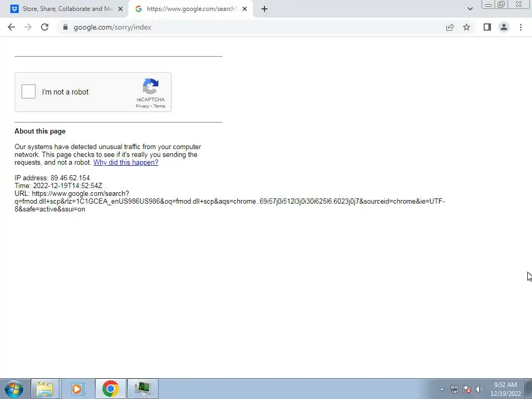Open a new tab with the plus button
This screenshot has width=532, height=399.
pos(264,9)
